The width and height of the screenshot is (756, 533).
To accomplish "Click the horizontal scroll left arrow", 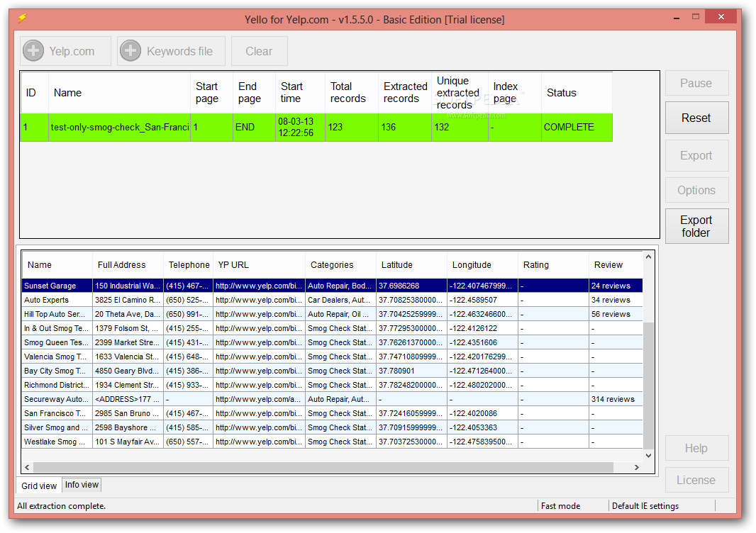I will [x=27, y=467].
